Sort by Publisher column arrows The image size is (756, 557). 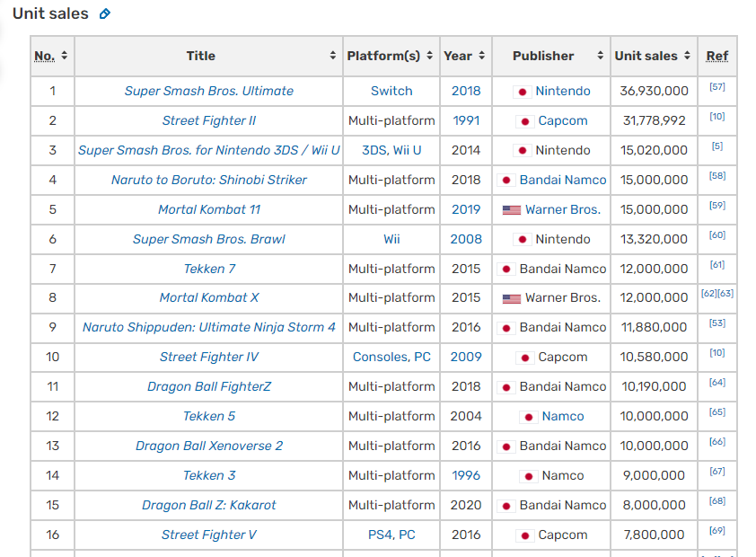[601, 56]
